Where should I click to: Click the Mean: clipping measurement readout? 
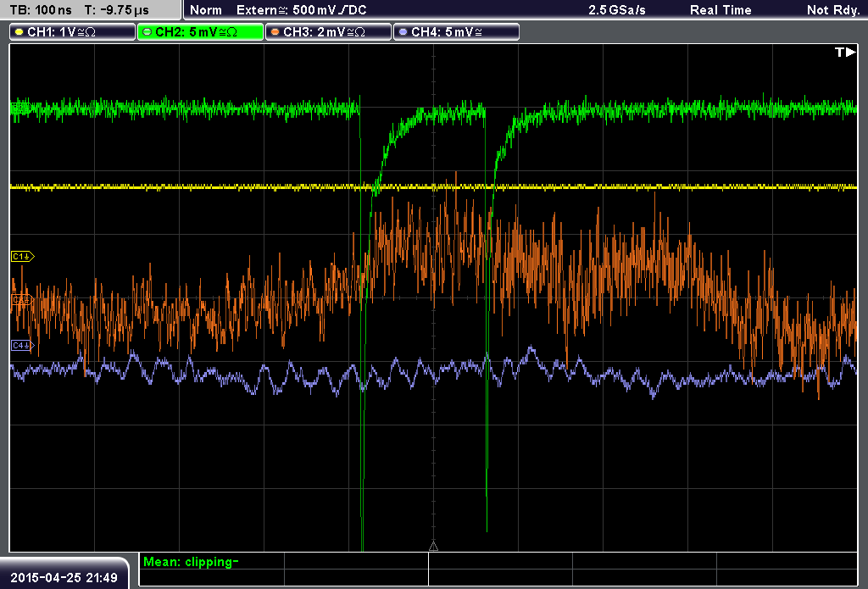[191, 562]
